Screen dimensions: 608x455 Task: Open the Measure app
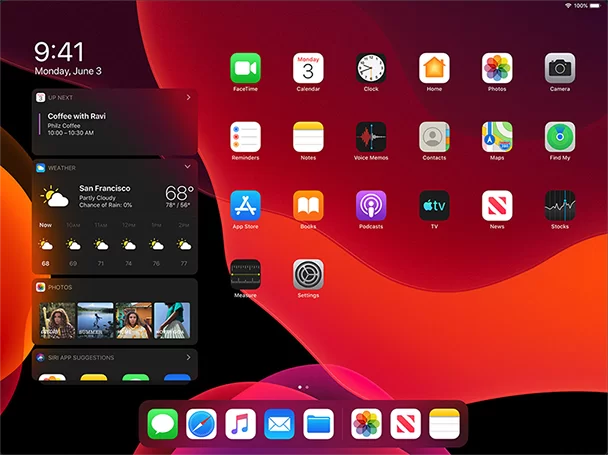(245, 274)
